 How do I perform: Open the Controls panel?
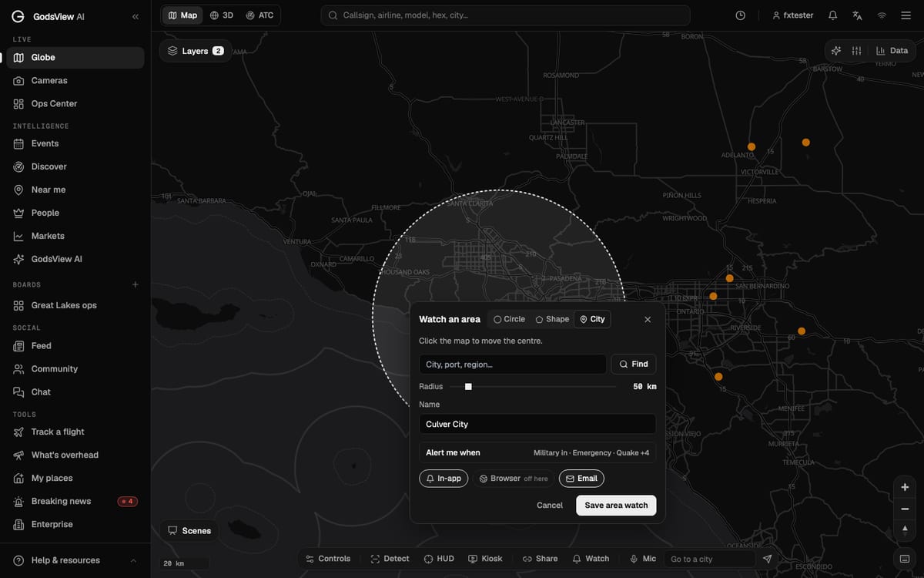tap(328, 559)
